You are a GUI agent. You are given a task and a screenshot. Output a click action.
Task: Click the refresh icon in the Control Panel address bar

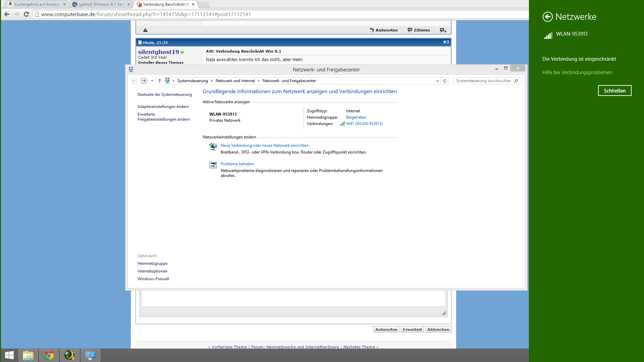pos(445,81)
